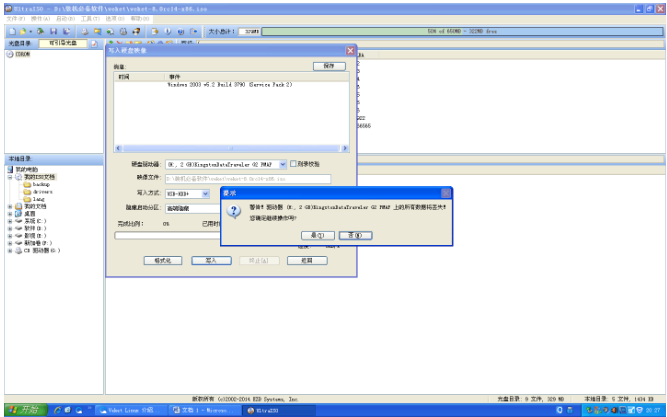Click the 格式化 button
The width and height of the screenshot is (667, 417).
163,260
